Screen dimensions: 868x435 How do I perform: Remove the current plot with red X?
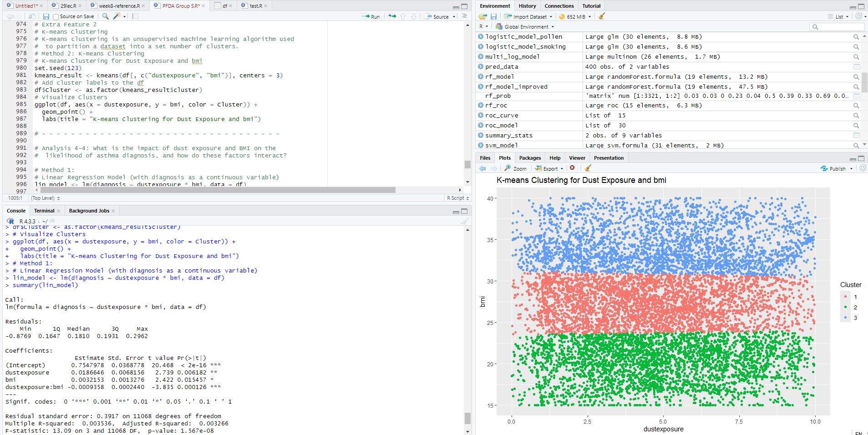point(573,168)
